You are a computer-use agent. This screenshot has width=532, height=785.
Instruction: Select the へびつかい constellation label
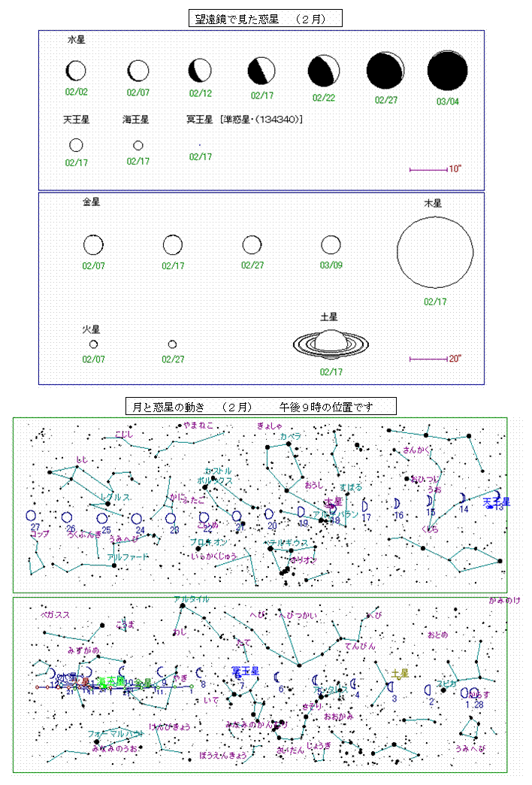point(298,615)
